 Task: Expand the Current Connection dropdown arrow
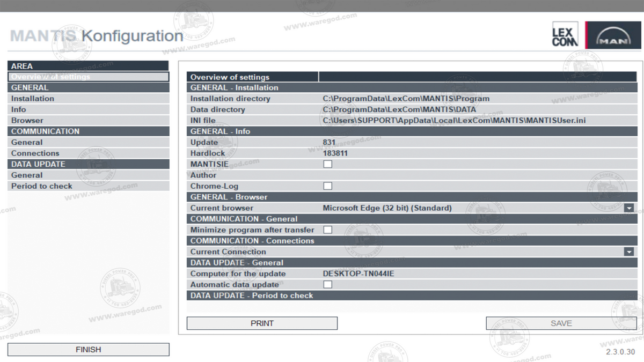pyautogui.click(x=629, y=252)
